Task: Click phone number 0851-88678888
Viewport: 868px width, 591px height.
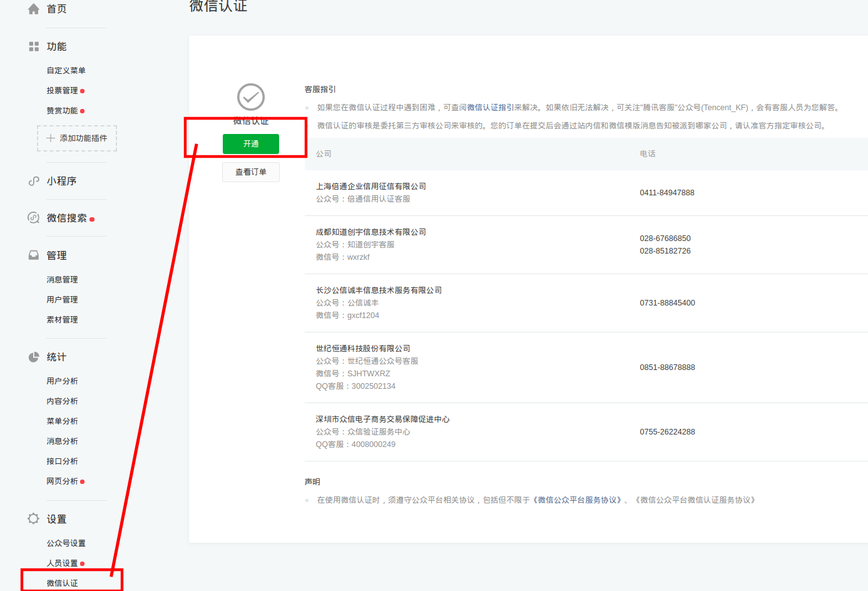Action: (x=667, y=367)
